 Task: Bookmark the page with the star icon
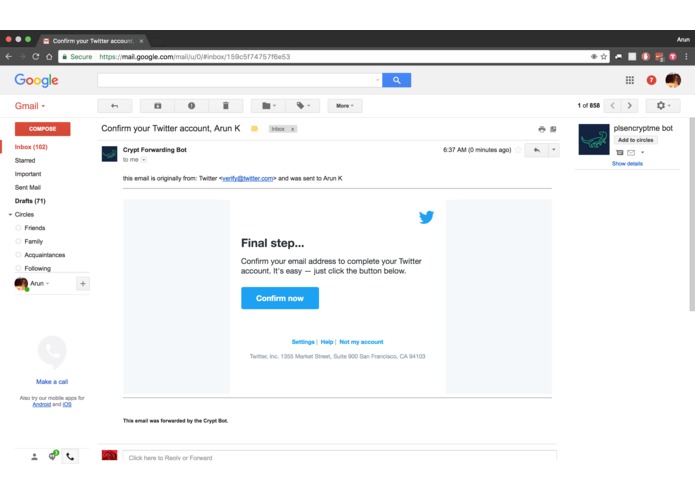click(604, 57)
